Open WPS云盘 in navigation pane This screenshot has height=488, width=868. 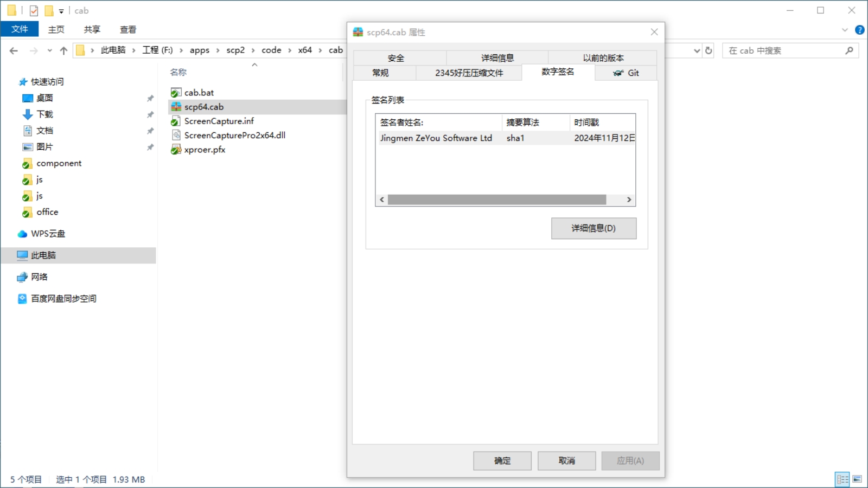coord(48,234)
